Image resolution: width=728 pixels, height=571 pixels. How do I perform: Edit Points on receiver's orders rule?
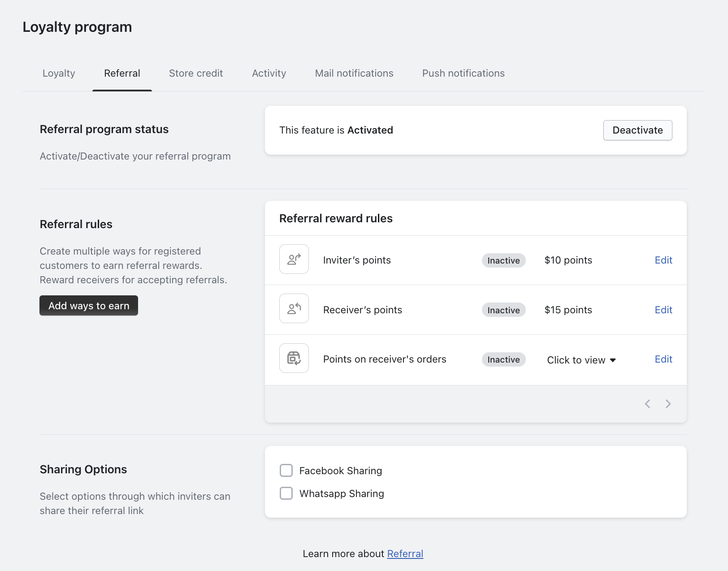click(663, 359)
